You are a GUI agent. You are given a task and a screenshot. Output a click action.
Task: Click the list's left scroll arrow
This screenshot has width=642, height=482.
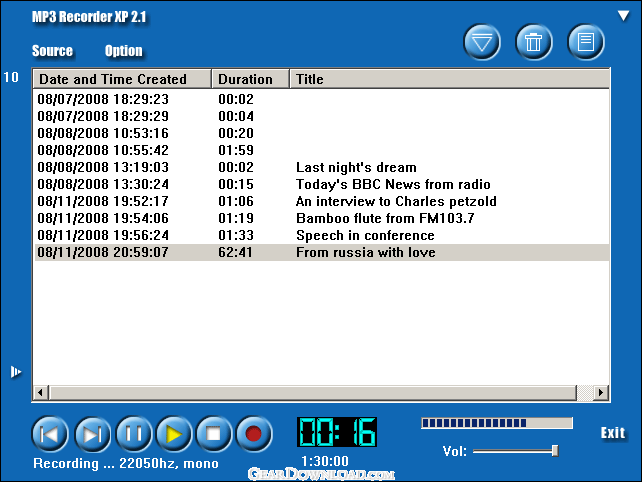click(x=41, y=392)
